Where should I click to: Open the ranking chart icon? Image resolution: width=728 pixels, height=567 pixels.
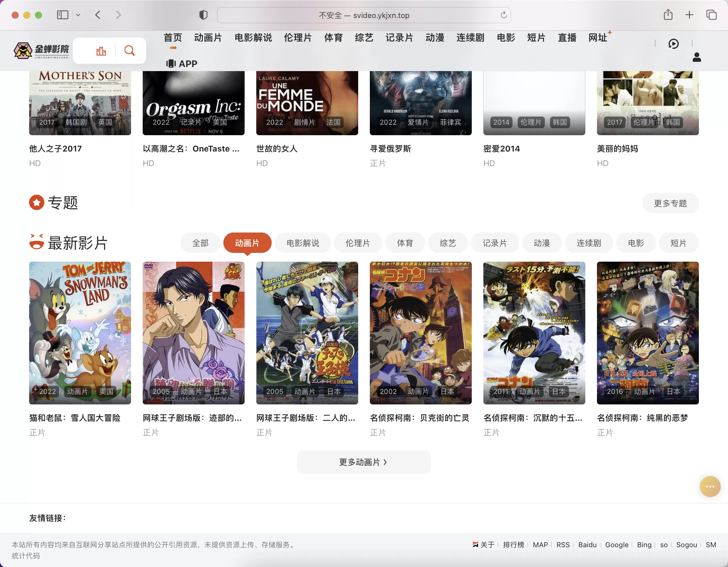101,51
